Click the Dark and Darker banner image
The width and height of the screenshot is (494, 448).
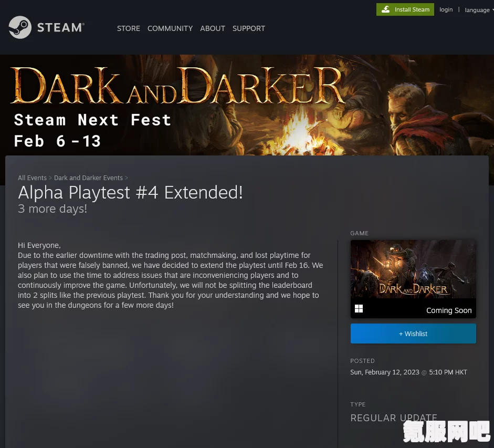247,105
